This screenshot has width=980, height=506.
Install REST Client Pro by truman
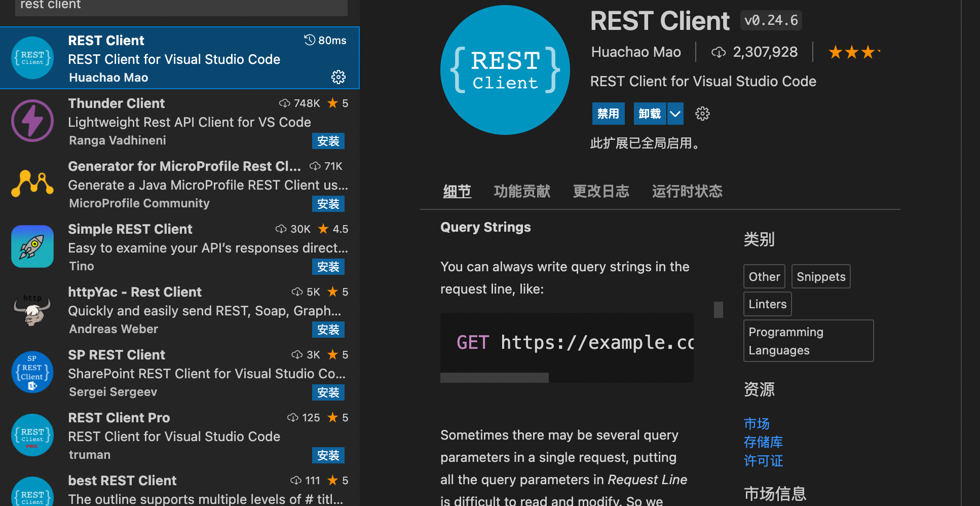[x=328, y=455]
